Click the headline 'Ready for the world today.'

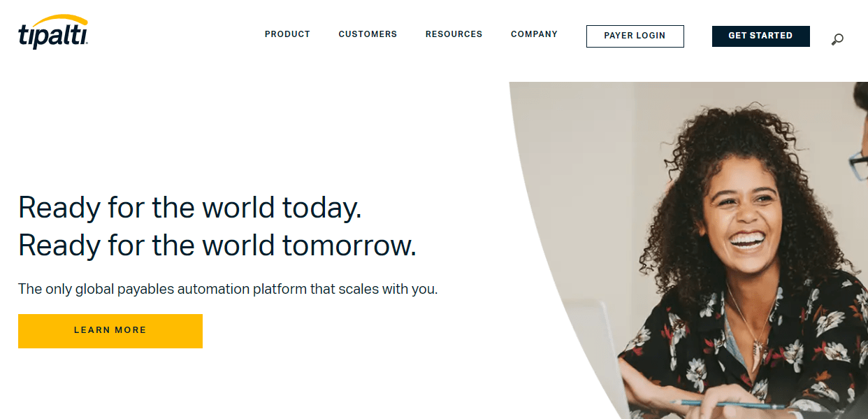pos(190,208)
